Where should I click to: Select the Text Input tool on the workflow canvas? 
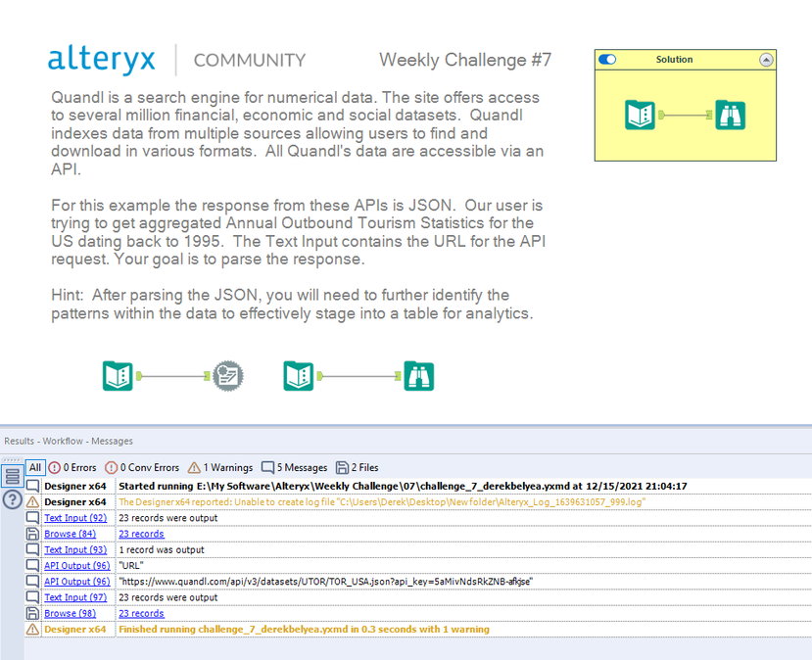(118, 376)
